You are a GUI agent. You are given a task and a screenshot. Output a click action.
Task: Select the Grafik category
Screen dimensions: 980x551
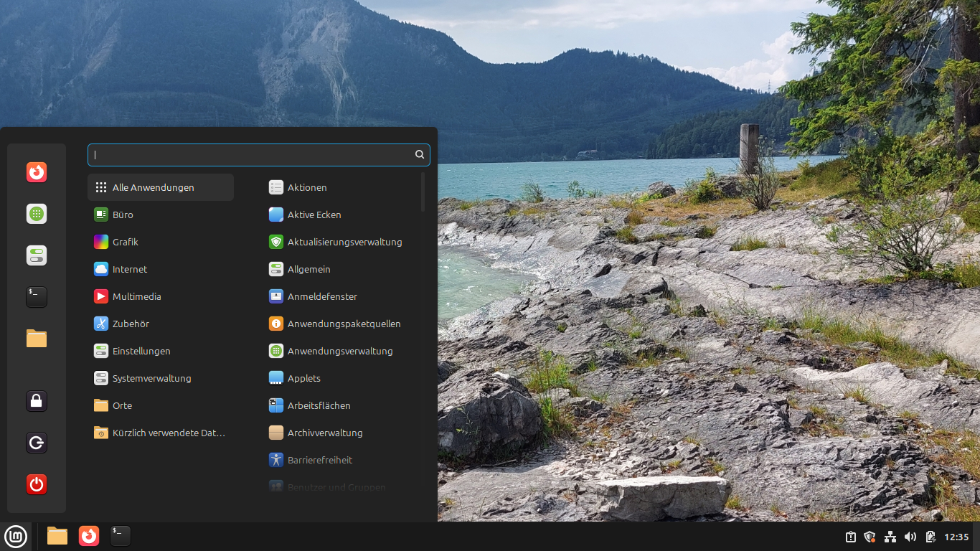point(161,242)
